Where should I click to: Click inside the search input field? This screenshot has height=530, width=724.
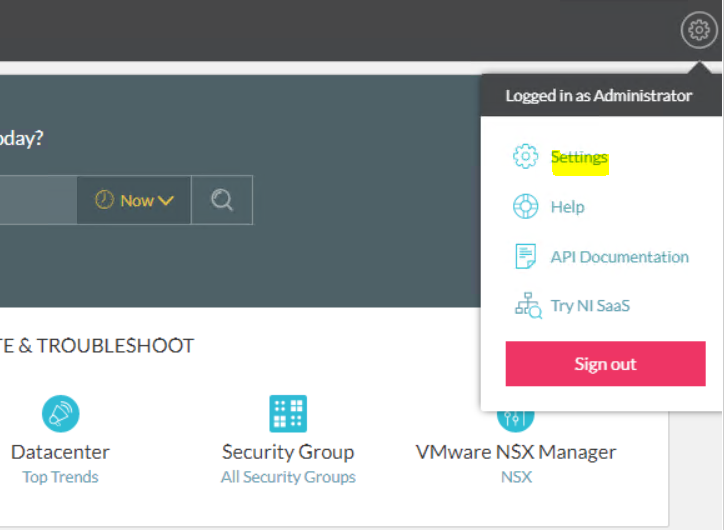[x=36, y=200]
